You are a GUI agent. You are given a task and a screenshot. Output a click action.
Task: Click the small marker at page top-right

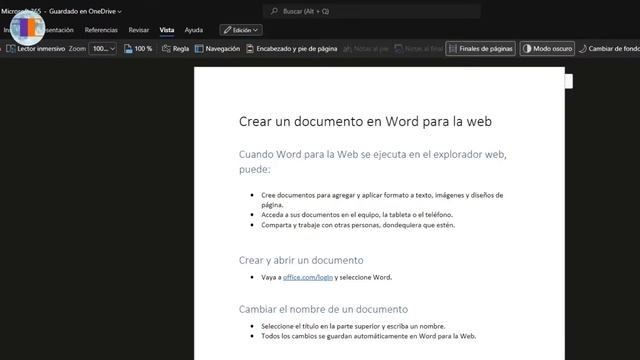tap(569, 81)
